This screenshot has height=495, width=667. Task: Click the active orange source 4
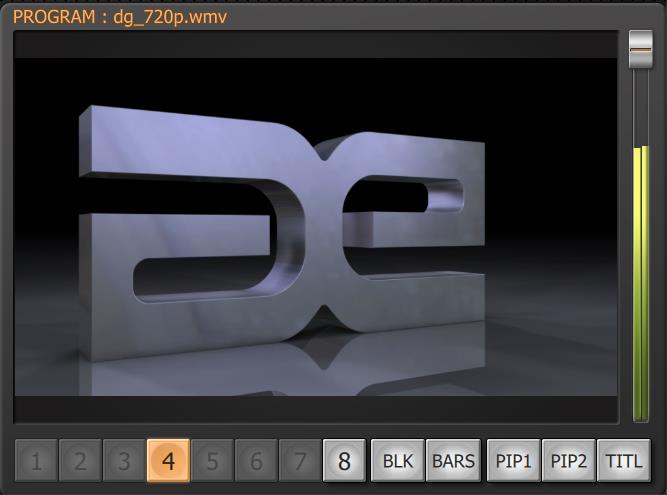coord(168,461)
